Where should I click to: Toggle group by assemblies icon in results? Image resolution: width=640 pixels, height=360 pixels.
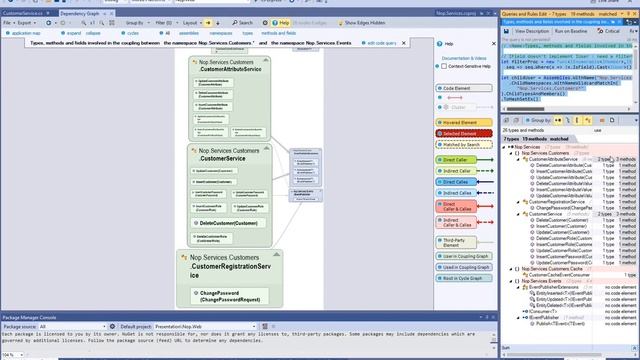(558, 120)
